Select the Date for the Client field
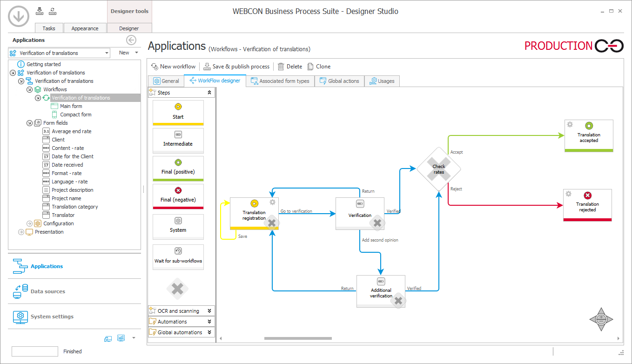This screenshot has height=364, width=632. pyautogui.click(x=73, y=156)
